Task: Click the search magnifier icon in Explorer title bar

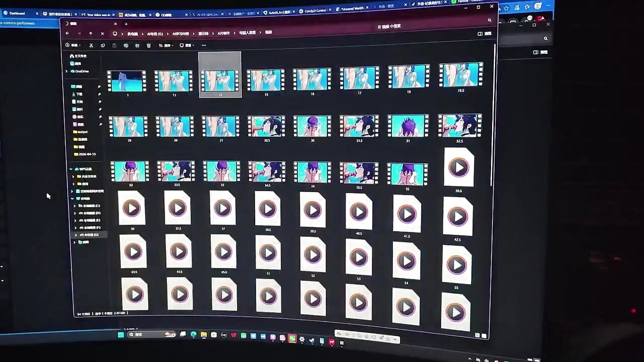Action: point(489,20)
